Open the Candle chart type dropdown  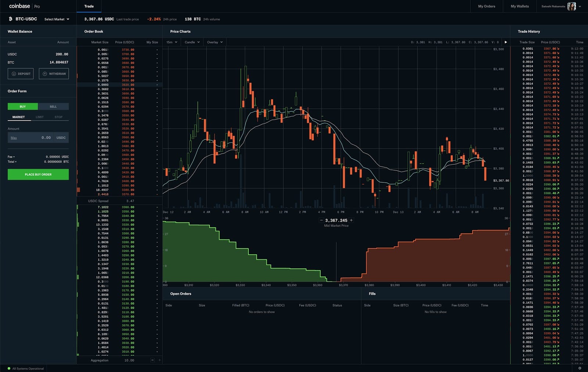(x=192, y=42)
